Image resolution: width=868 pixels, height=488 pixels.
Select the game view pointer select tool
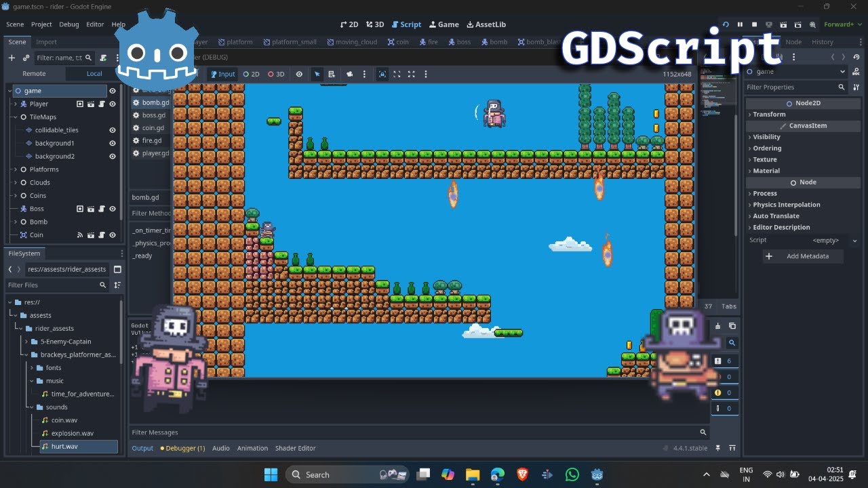pos(317,74)
